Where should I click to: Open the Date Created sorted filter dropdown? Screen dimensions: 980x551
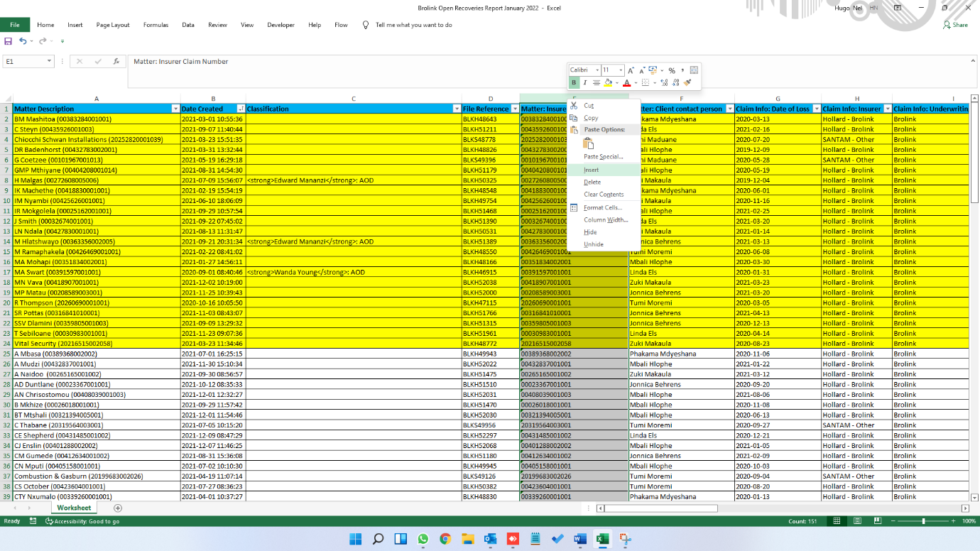tap(241, 109)
